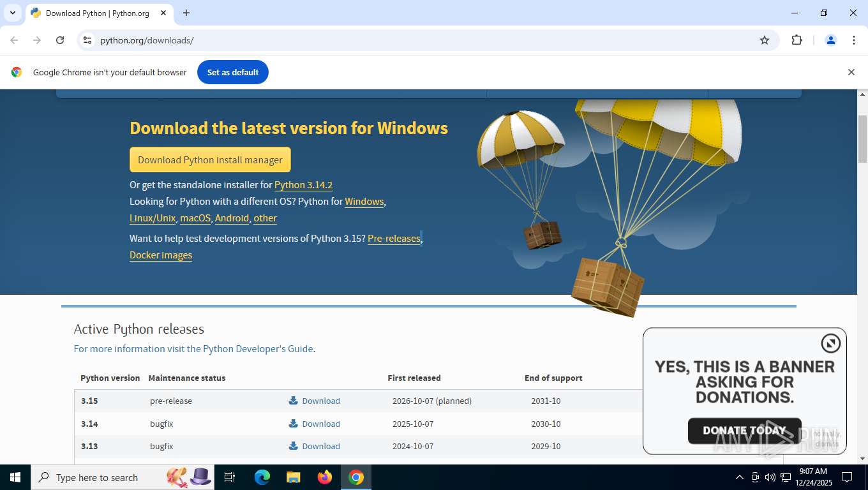Open Chrome's three-dot menu
The width and height of the screenshot is (868, 490).
point(854,40)
